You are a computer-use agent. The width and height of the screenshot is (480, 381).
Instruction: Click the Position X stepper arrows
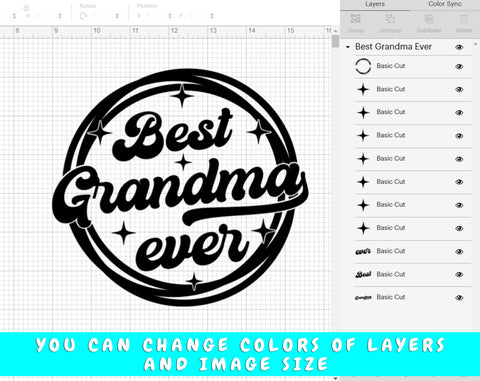(170, 16)
